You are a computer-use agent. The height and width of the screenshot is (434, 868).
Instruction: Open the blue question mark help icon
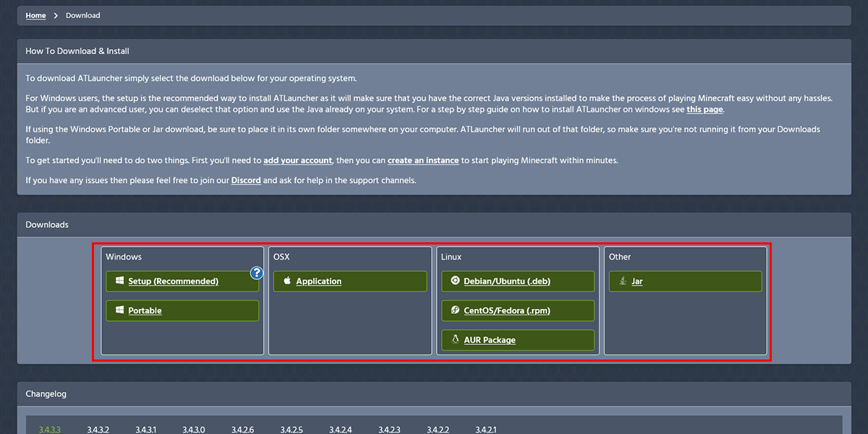257,273
